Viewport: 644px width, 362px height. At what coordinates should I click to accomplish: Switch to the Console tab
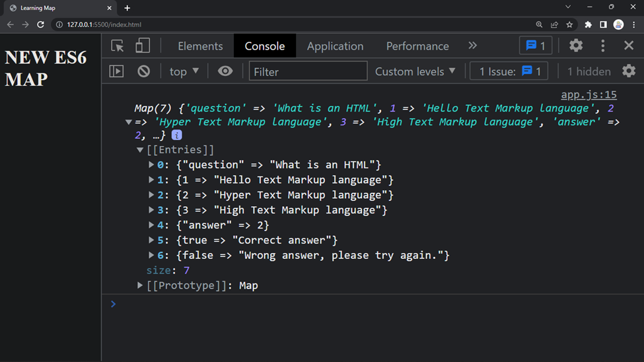(x=265, y=46)
